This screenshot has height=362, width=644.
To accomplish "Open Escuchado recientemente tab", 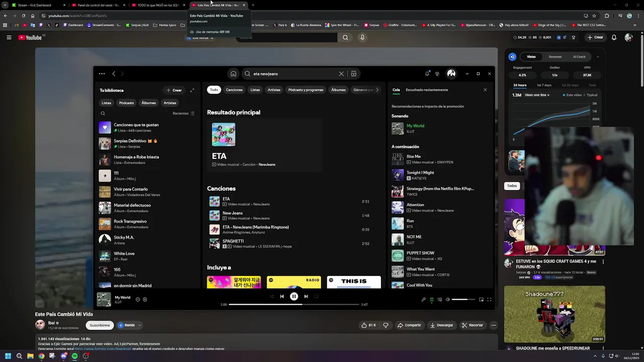I will (427, 90).
